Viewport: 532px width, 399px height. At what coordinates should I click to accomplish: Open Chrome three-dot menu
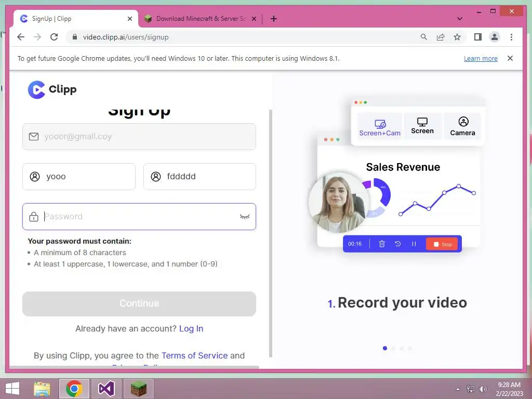[511, 37]
